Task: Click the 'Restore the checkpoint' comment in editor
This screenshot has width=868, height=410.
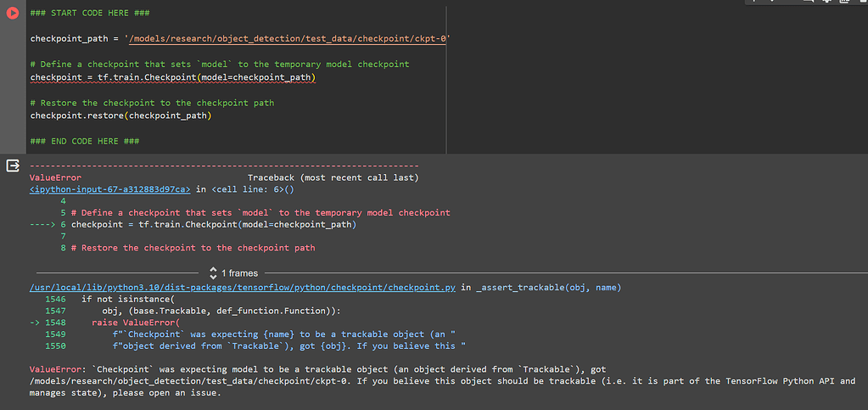Action: pos(152,103)
